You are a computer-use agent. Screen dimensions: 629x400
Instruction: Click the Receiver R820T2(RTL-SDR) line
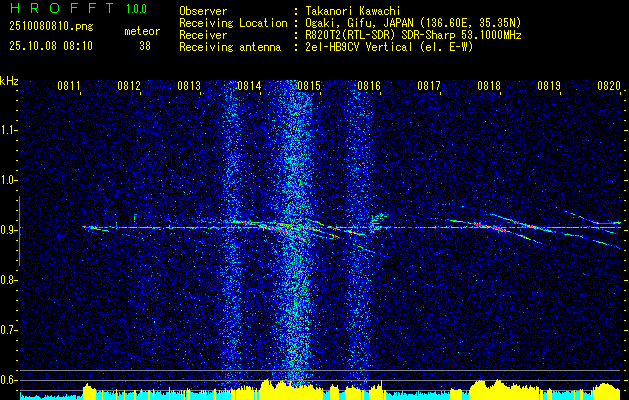click(413, 35)
